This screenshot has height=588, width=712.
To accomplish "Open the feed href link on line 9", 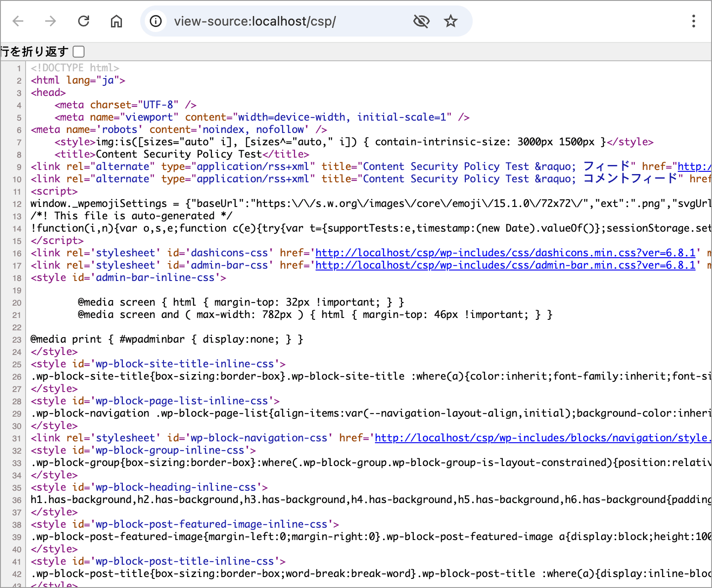I will point(694,167).
